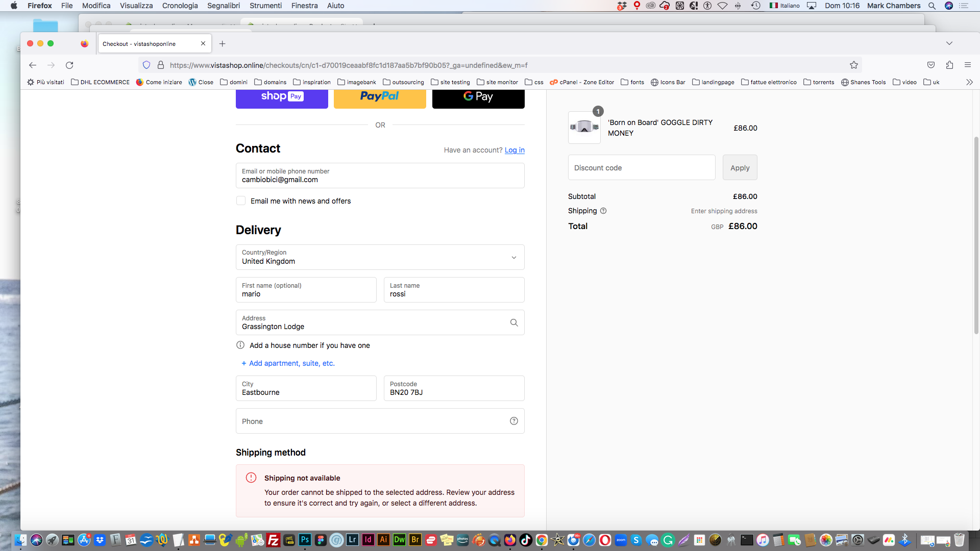980x551 pixels.
Task: Reload the page in Firefox
Action: tap(69, 65)
